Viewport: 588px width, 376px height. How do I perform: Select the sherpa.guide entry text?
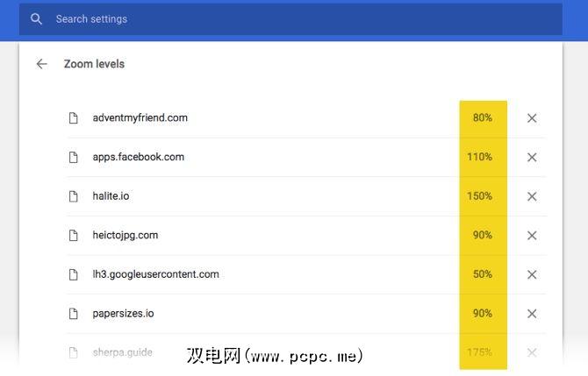pos(122,352)
